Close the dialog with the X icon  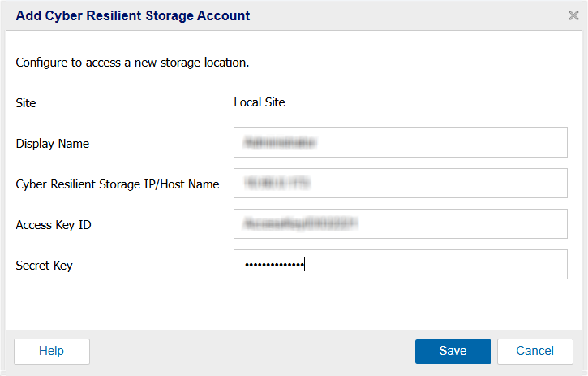(573, 15)
